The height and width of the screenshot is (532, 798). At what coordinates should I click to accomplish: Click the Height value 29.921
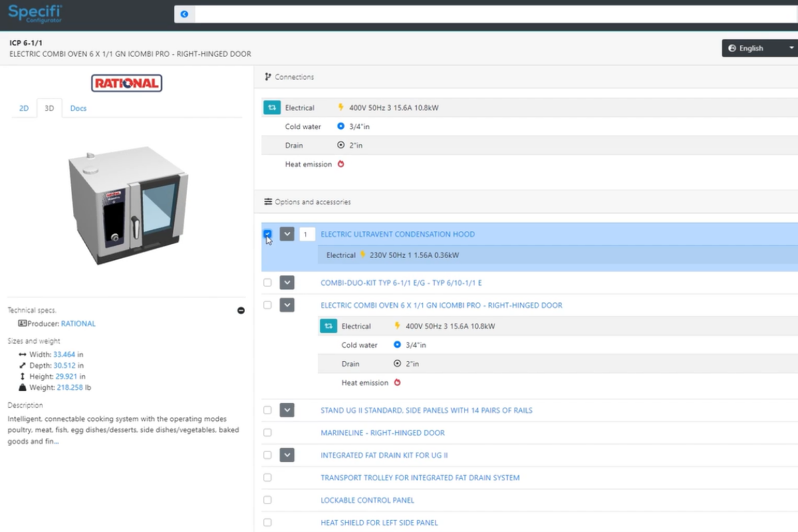pos(66,376)
